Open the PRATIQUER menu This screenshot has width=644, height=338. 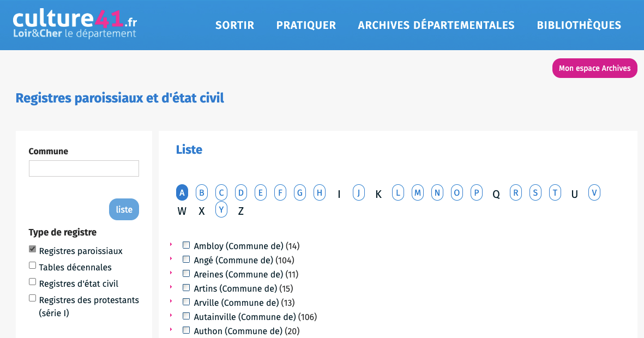tap(306, 25)
